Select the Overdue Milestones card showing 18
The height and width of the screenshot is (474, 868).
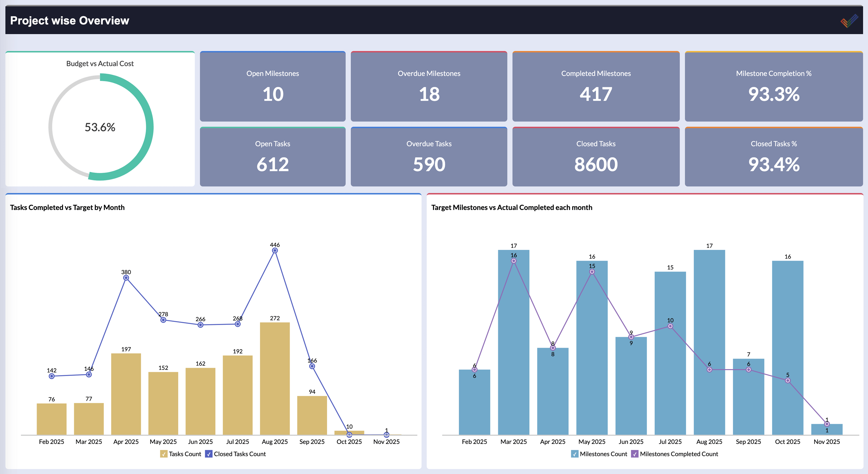coord(429,86)
